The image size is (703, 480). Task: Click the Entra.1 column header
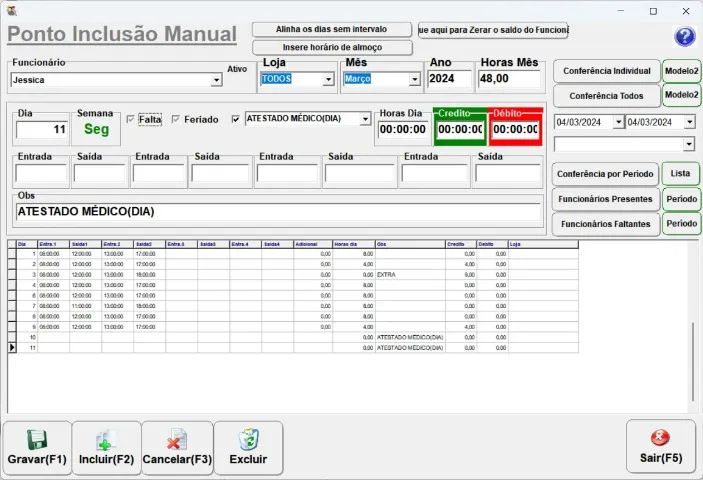click(x=54, y=244)
